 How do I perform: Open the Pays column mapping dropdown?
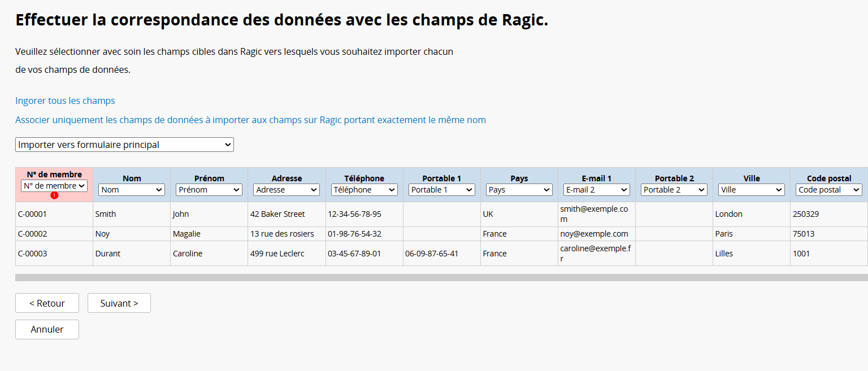(519, 190)
